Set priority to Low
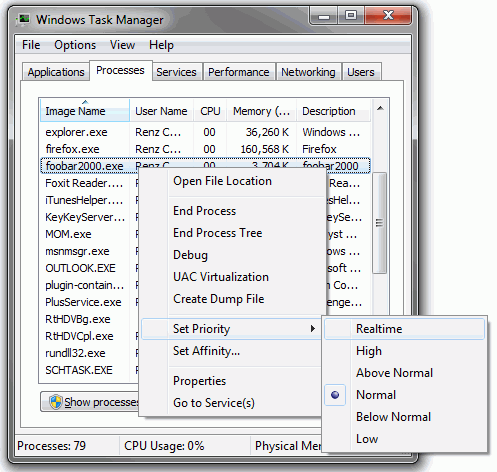The image size is (497, 472). click(x=404, y=439)
